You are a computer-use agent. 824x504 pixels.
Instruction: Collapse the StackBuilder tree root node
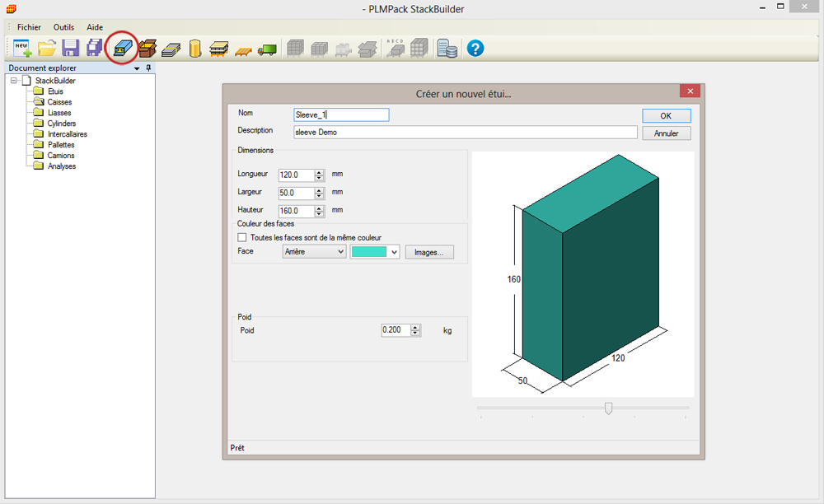pos(14,81)
